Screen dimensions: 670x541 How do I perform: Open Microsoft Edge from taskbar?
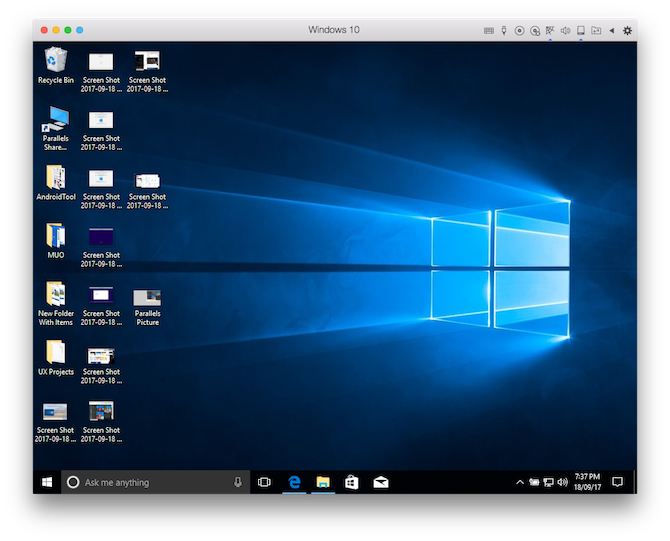[294, 482]
